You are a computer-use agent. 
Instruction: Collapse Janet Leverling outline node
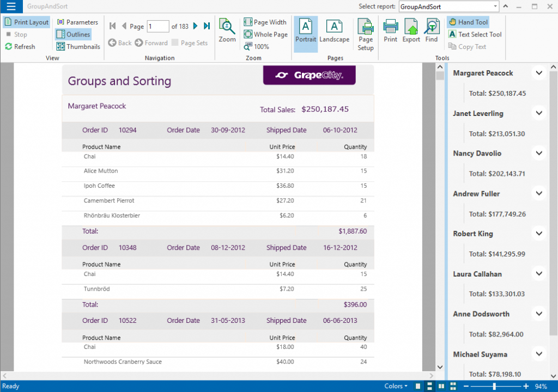(539, 113)
